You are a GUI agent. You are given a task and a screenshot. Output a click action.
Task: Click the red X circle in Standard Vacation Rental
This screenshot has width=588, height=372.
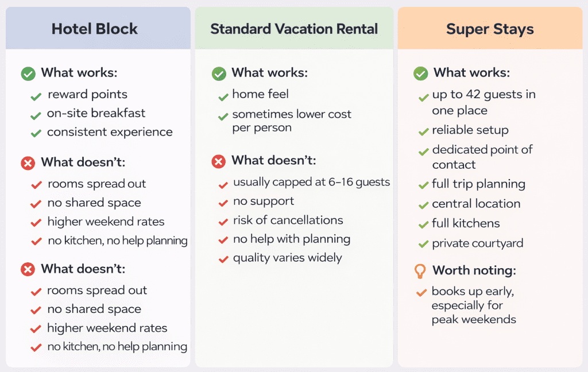219,161
